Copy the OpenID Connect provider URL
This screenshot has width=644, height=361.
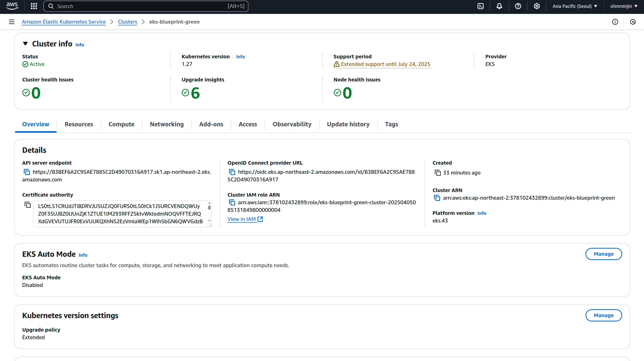[232, 172]
